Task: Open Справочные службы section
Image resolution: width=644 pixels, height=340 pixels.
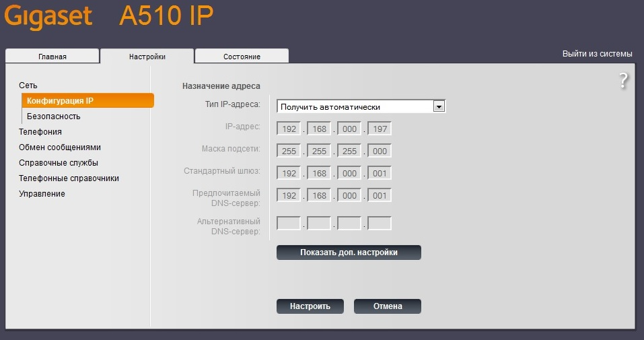Action: click(x=59, y=163)
